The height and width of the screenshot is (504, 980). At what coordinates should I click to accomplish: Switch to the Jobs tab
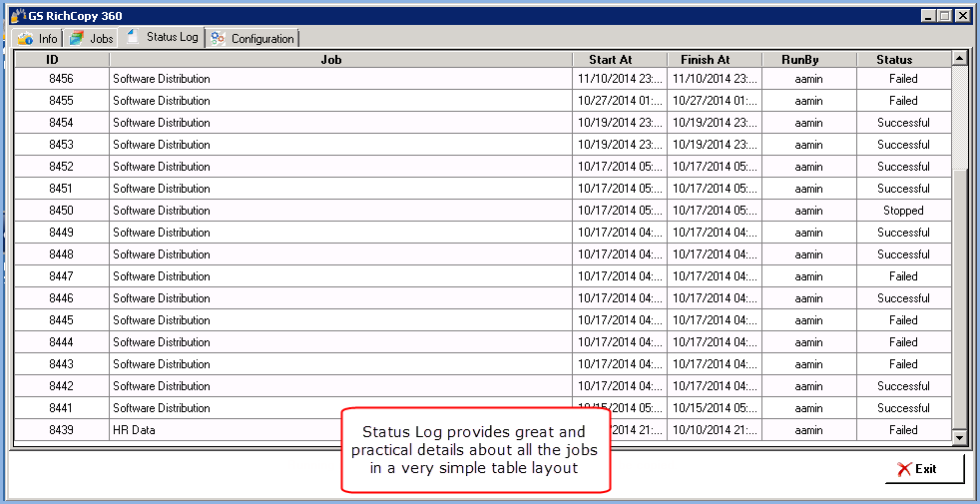(x=91, y=39)
